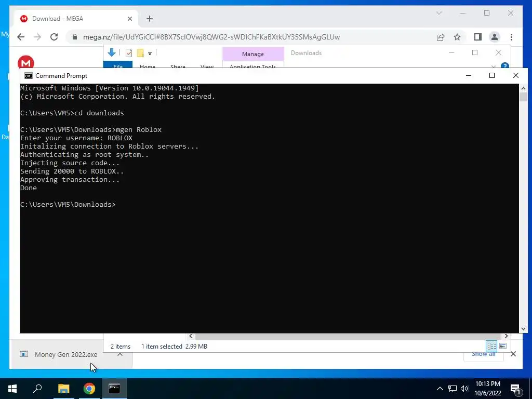Maximize the Command Prompt window
Viewport: 532px width, 399px height.
(492, 75)
